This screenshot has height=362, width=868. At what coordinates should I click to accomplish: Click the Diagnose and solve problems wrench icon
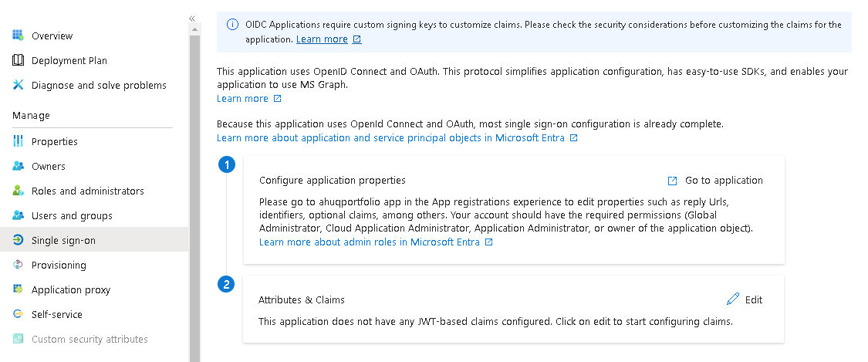18,85
